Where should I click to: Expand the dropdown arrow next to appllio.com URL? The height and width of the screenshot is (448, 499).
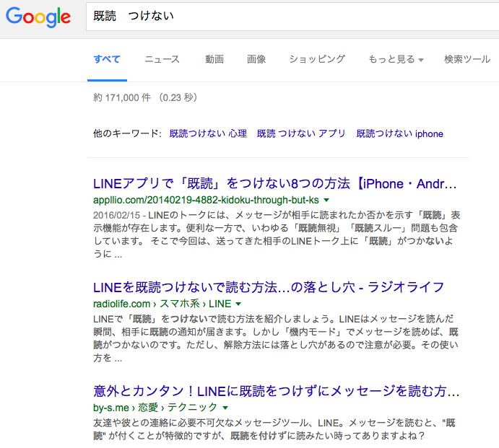tap(326, 200)
